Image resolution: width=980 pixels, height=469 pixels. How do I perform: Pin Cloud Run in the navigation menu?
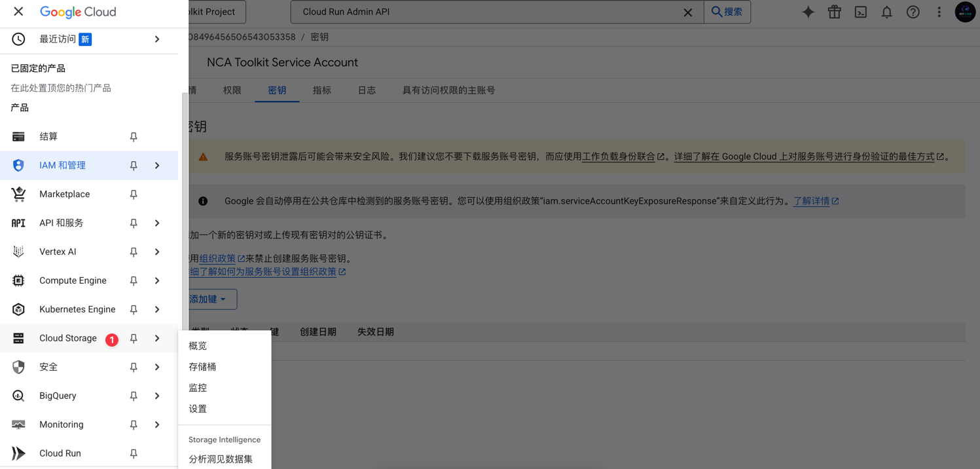coord(133,453)
